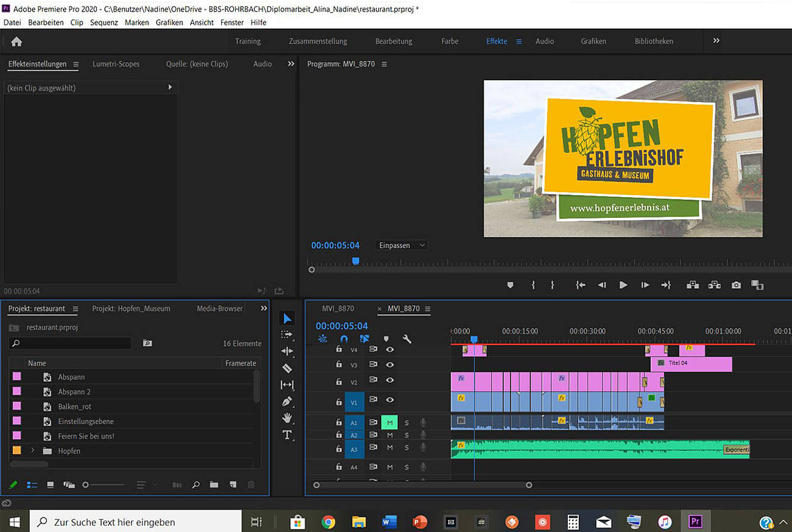Mute audio track A2
The image size is (792, 532).
click(x=390, y=435)
